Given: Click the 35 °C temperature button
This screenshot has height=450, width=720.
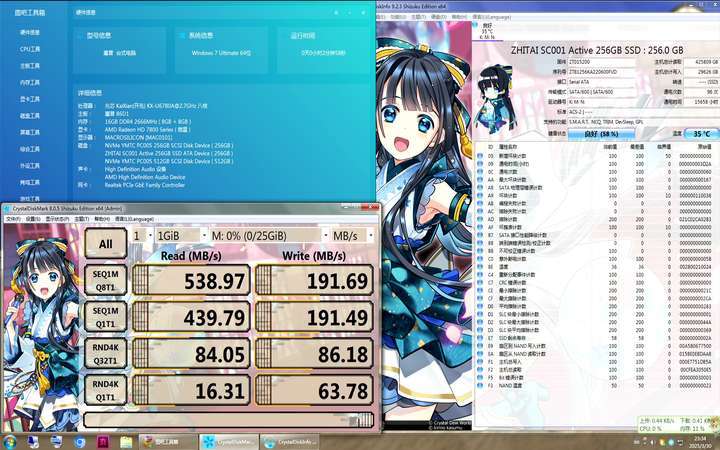Looking at the screenshot, I should click(701, 134).
